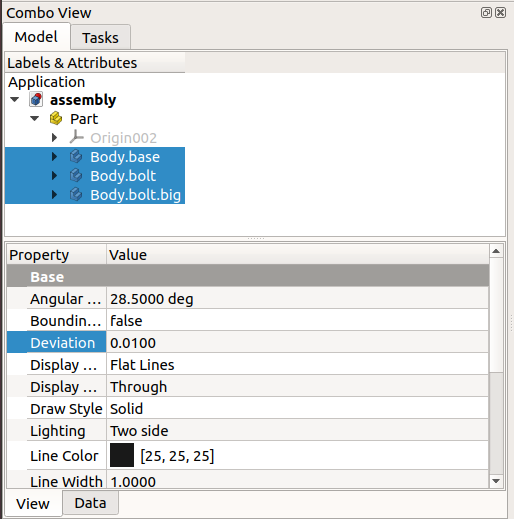Close the Combo View panel
This screenshot has height=519, width=514.
coord(500,13)
